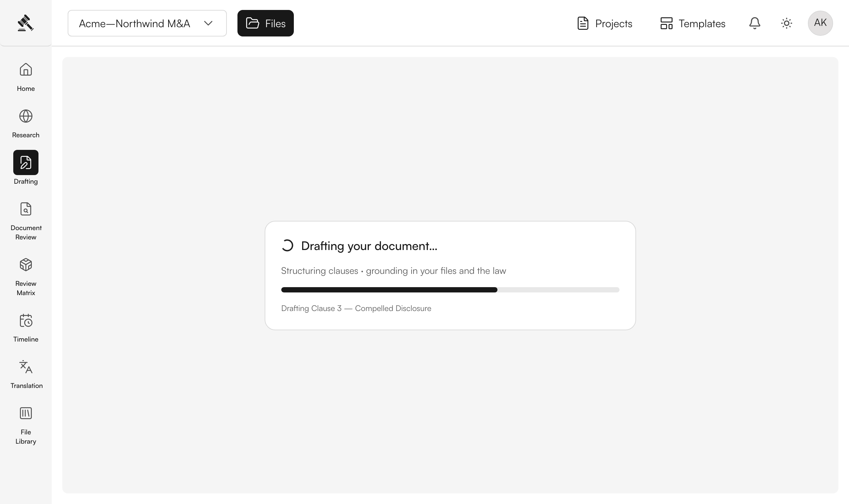Open the Timeline calendar icon
The width and height of the screenshot is (849, 504).
26,320
